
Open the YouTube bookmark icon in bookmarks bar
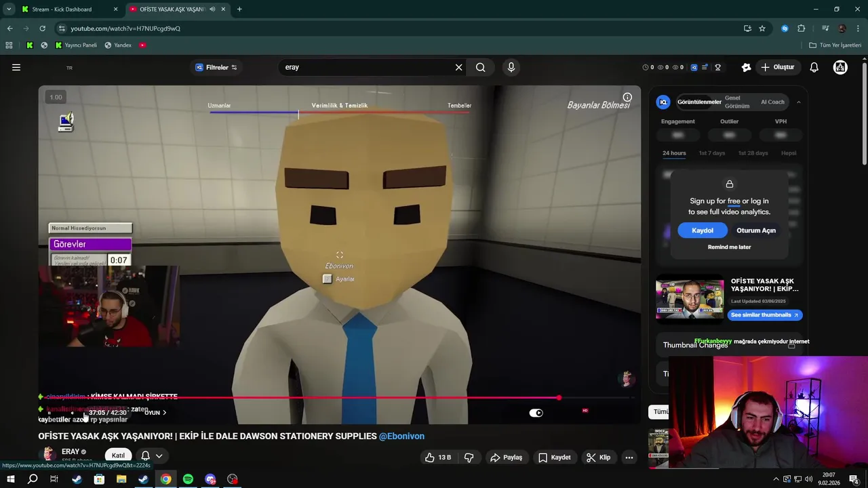(x=142, y=45)
